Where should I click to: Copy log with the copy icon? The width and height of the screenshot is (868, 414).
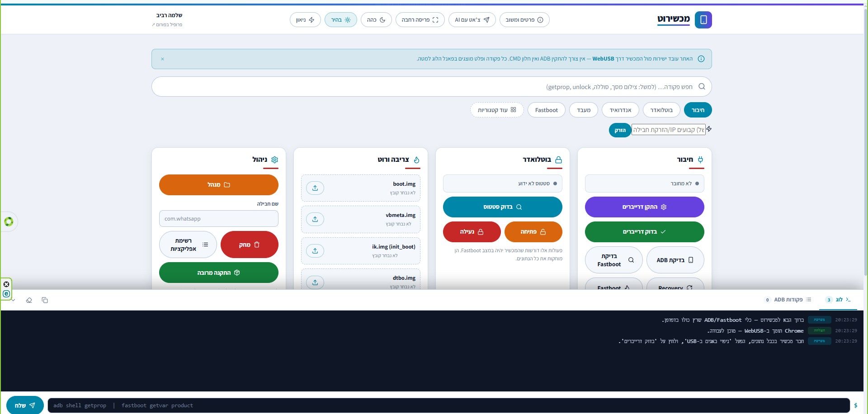pyautogui.click(x=45, y=300)
